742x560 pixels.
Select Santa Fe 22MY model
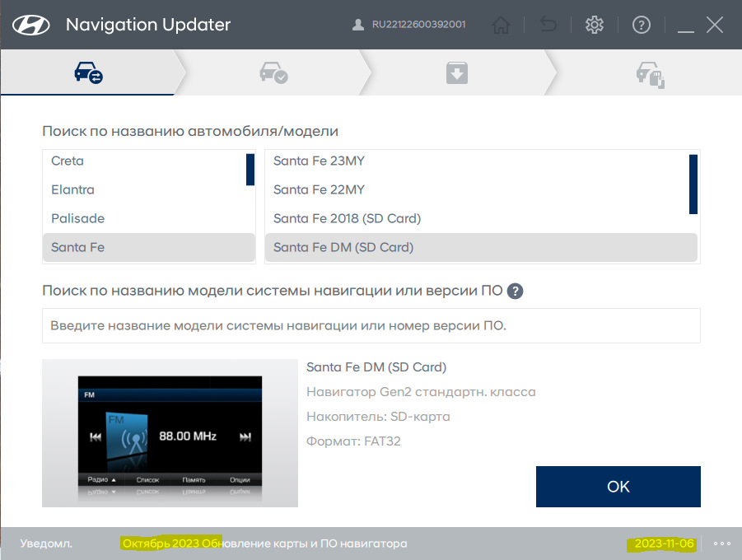click(x=477, y=189)
